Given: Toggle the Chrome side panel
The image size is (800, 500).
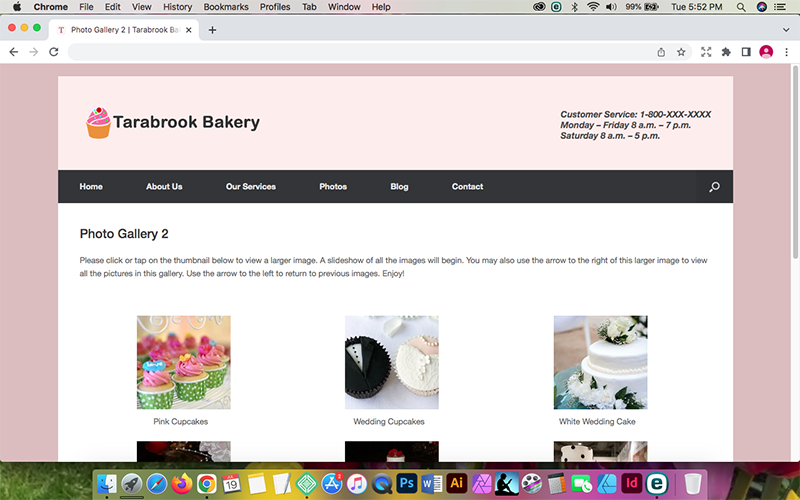Looking at the screenshot, I should coord(745,52).
